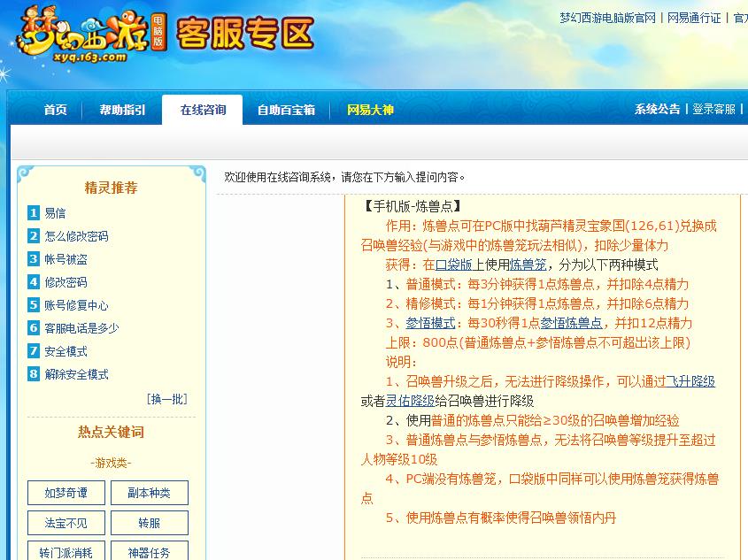This screenshot has height=560, width=748.
Task: Open the 首页 navigation tab
Action: (55, 110)
